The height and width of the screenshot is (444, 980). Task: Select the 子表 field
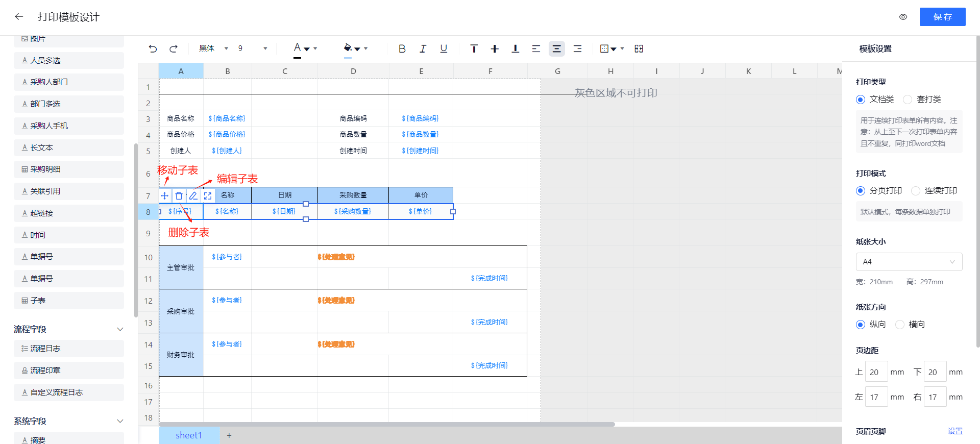[69, 301]
